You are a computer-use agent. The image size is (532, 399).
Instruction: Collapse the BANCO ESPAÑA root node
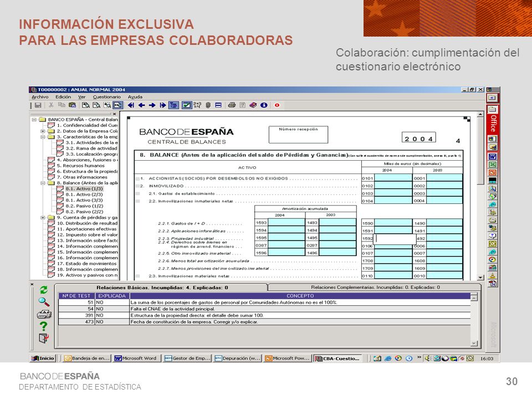34,120
